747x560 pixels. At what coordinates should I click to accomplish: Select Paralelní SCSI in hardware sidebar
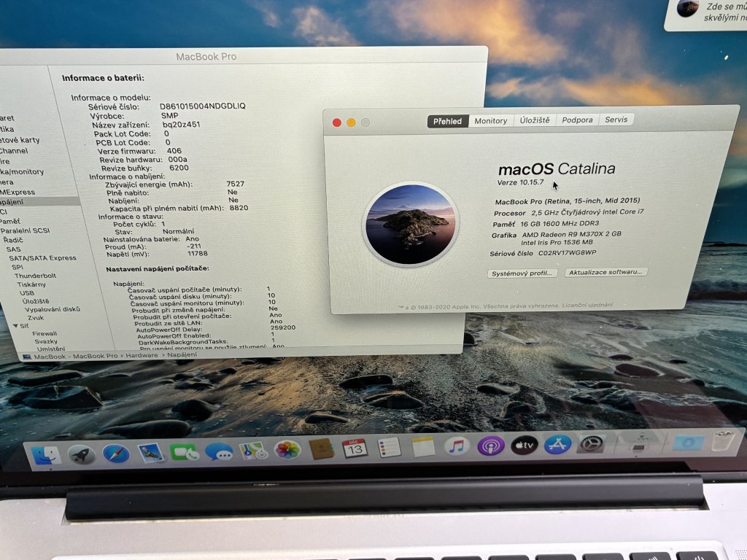pyautogui.click(x=26, y=230)
